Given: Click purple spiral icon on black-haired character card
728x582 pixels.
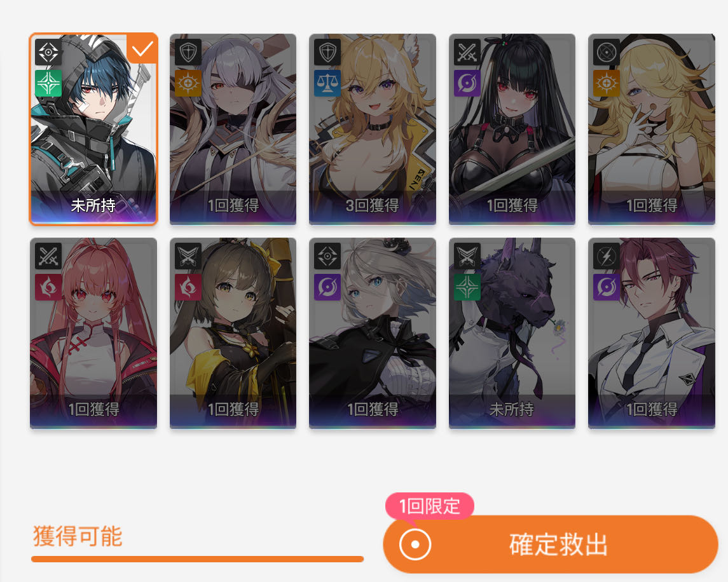Looking at the screenshot, I should pyautogui.click(x=467, y=83).
